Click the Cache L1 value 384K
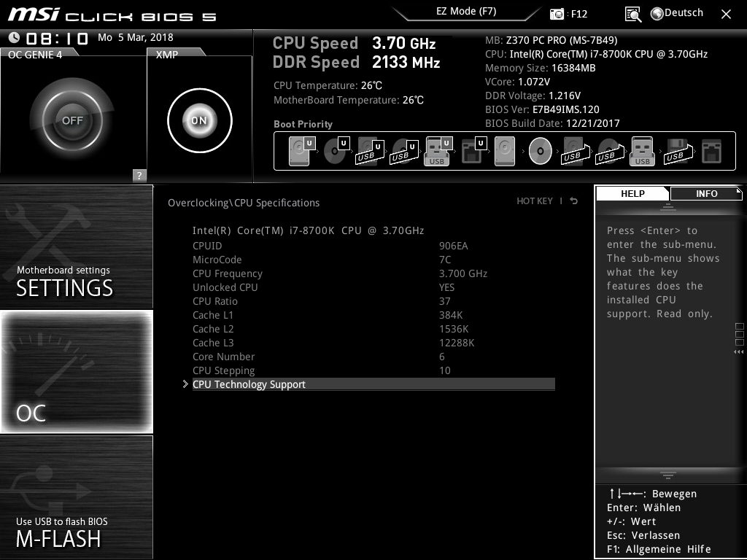747x560 pixels. click(451, 315)
